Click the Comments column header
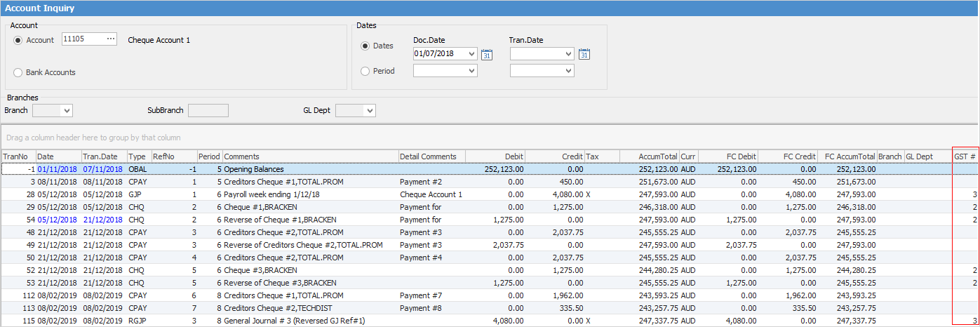 (309, 156)
